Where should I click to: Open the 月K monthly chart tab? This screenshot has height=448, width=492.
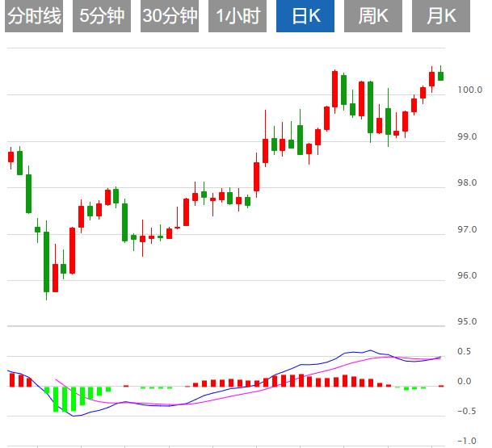coord(441,16)
